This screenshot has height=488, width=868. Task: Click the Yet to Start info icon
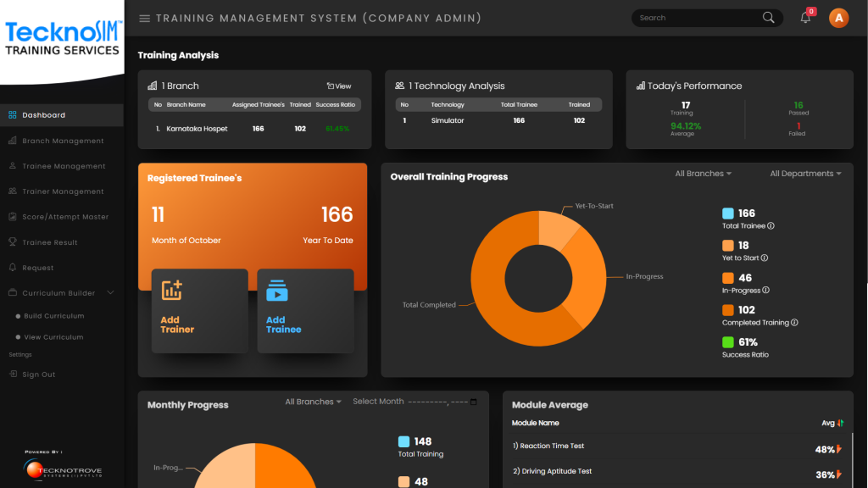[765, 258]
